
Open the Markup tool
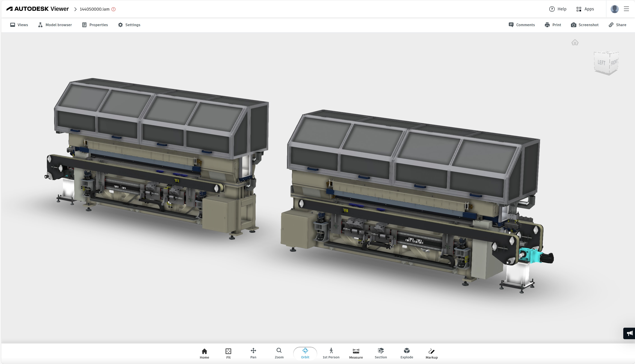pos(432,353)
